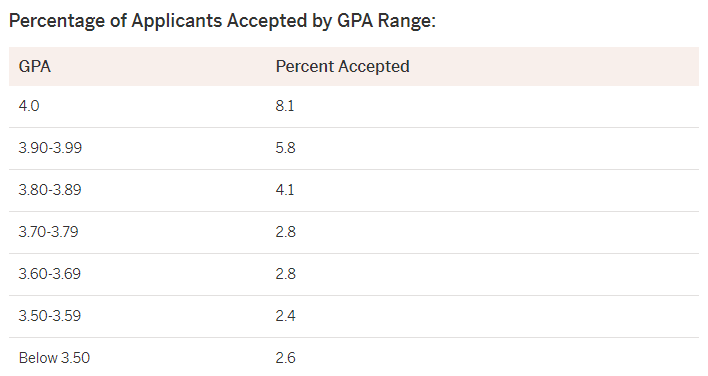708x376 pixels.
Task: Click the 3.80-3.89 GPA range cell
Action: pos(50,190)
